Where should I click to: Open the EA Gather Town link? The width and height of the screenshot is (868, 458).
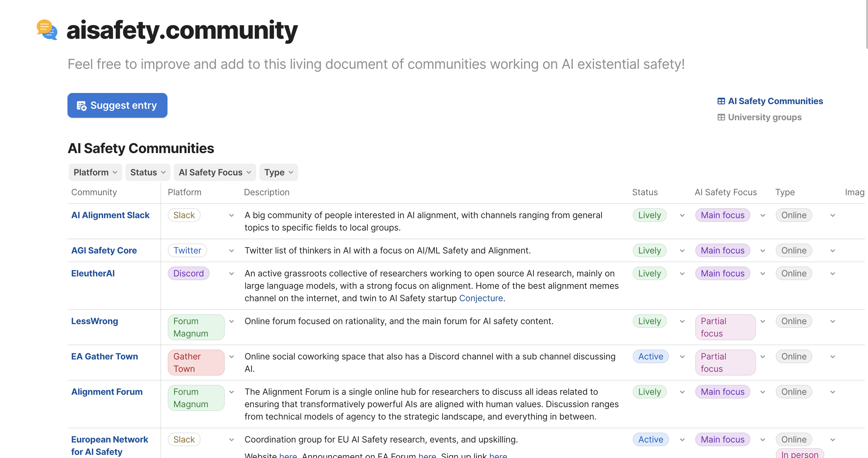[x=104, y=356]
